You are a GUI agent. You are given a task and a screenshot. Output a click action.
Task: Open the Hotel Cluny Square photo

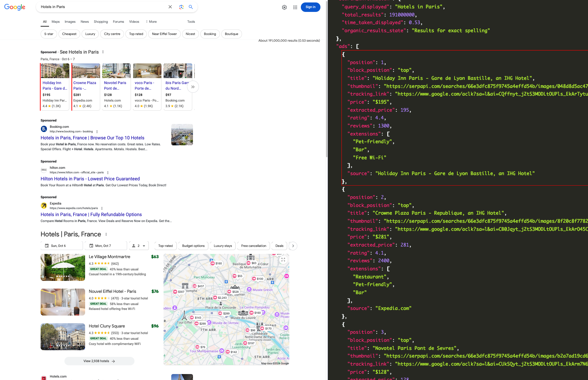tap(63, 337)
